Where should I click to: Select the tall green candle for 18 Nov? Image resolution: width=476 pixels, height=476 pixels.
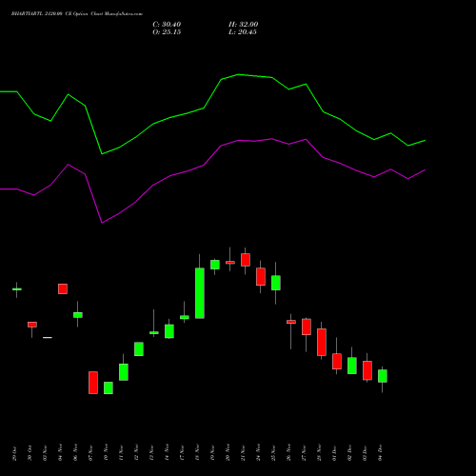click(200, 293)
